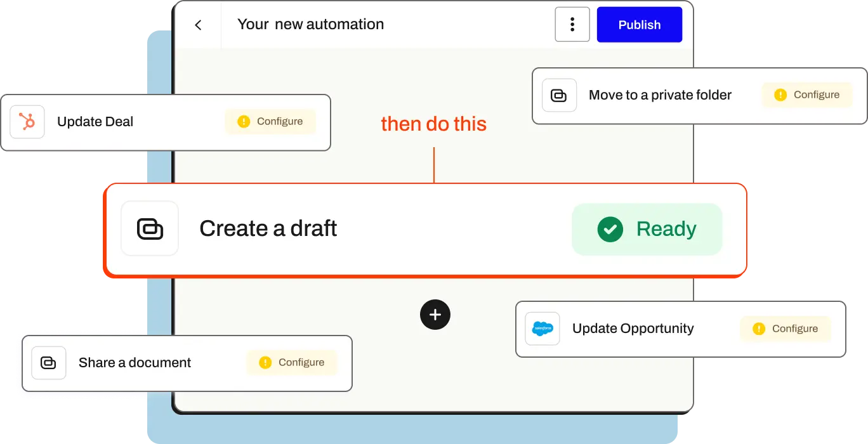
Task: Publish the new automation
Action: point(640,25)
